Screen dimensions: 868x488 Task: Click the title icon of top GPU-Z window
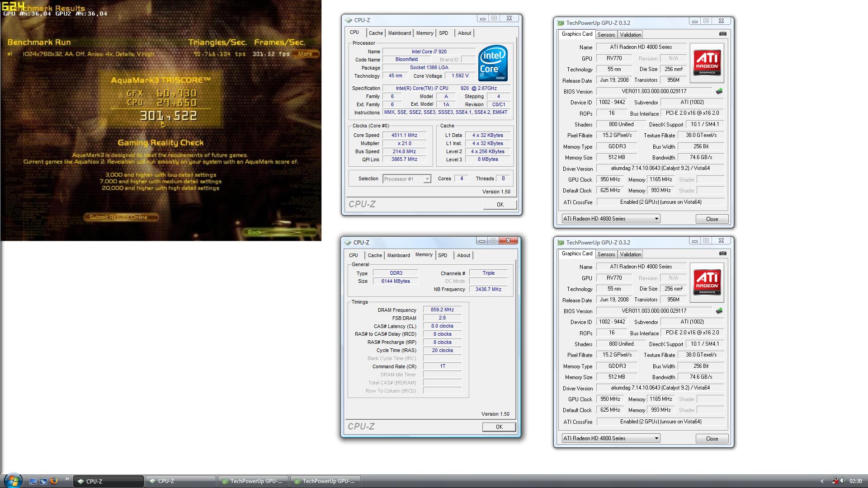point(561,23)
